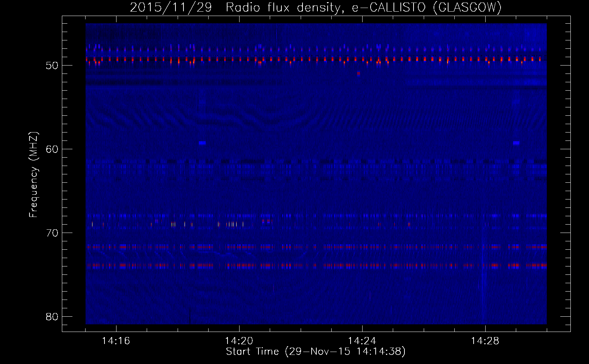Click the 14:28 time tick label
The height and width of the screenshot is (364, 589).
click(485, 341)
